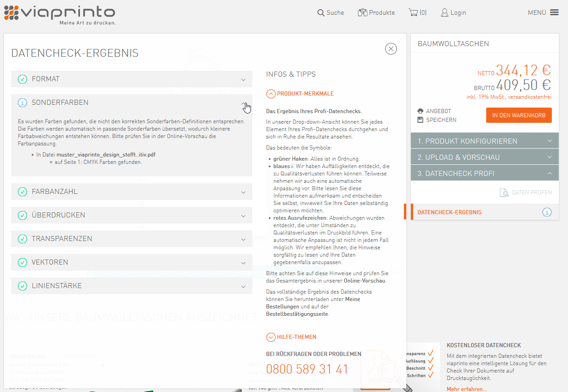Image resolution: width=568 pixels, height=392 pixels.
Task: Click the green check icon beside TRANSPARENZEN
Action: click(22, 239)
